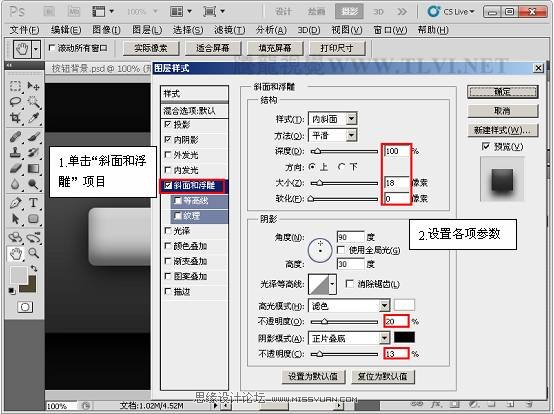The height and width of the screenshot is (414, 554).
Task: Select the Hand tool in toolbox
Action: [16, 253]
